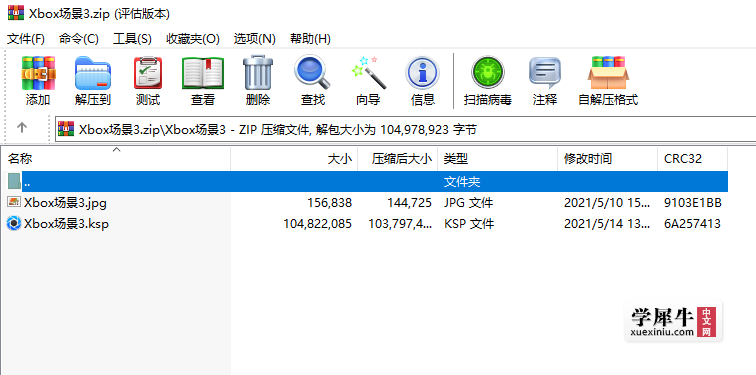Click the Extract To (解压到) icon
Screen dimensions: 756x375
pyautogui.click(x=93, y=73)
